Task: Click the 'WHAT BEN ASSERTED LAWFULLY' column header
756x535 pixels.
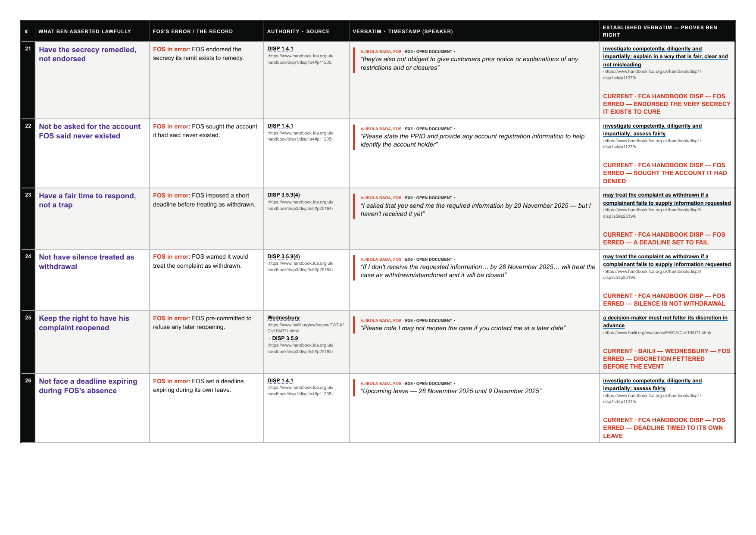Action: point(84,31)
